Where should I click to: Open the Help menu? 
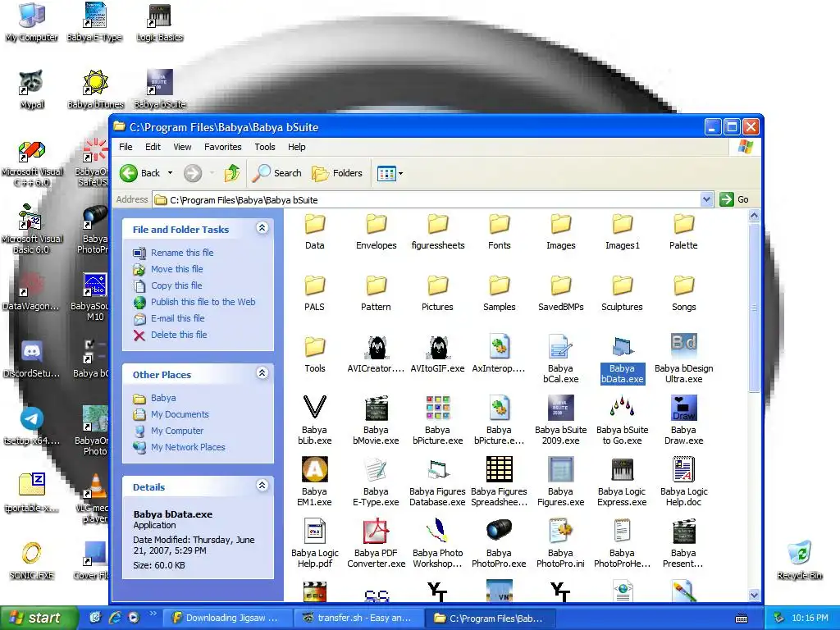pos(297,147)
